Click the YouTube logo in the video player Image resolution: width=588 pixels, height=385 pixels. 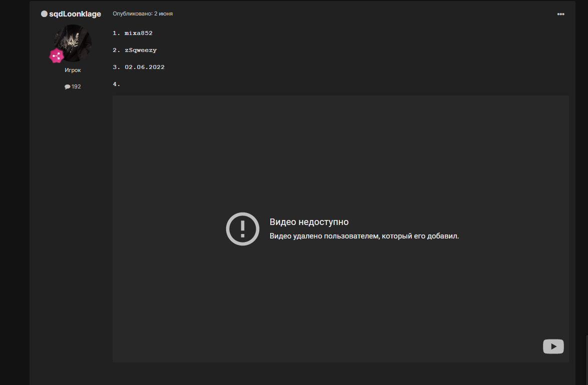pos(553,346)
